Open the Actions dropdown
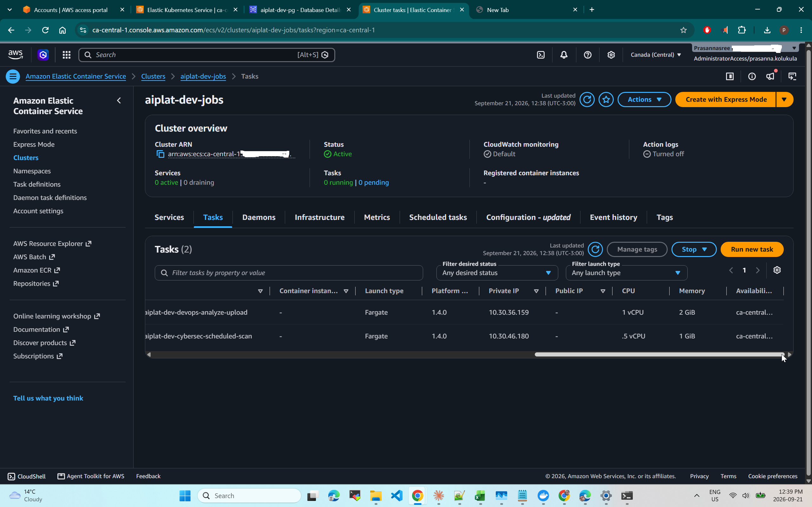The height and width of the screenshot is (507, 812). 644,99
